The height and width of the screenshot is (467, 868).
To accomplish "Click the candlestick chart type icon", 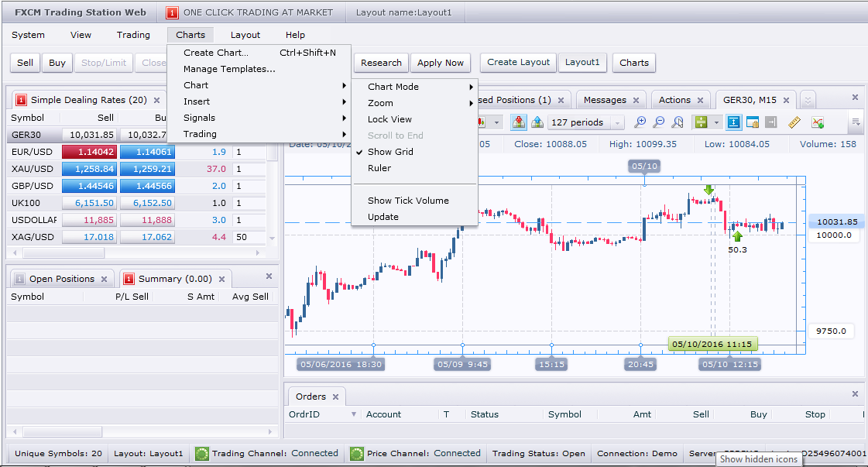I will pyautogui.click(x=482, y=122).
